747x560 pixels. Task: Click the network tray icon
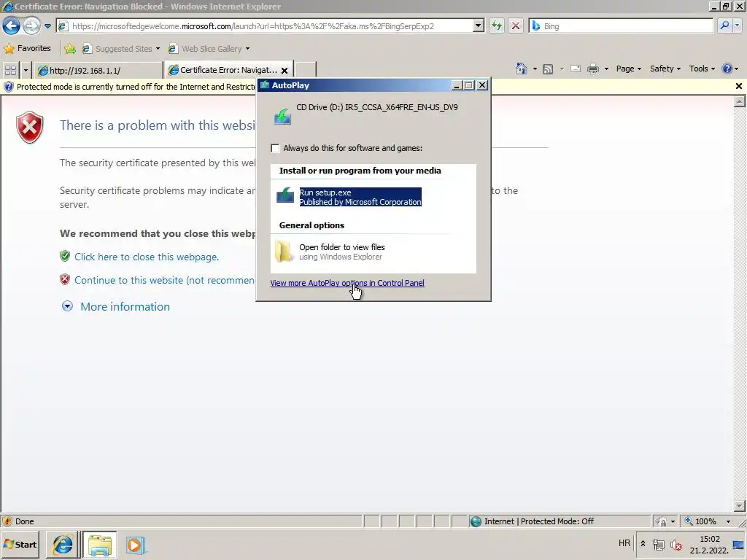tap(659, 545)
